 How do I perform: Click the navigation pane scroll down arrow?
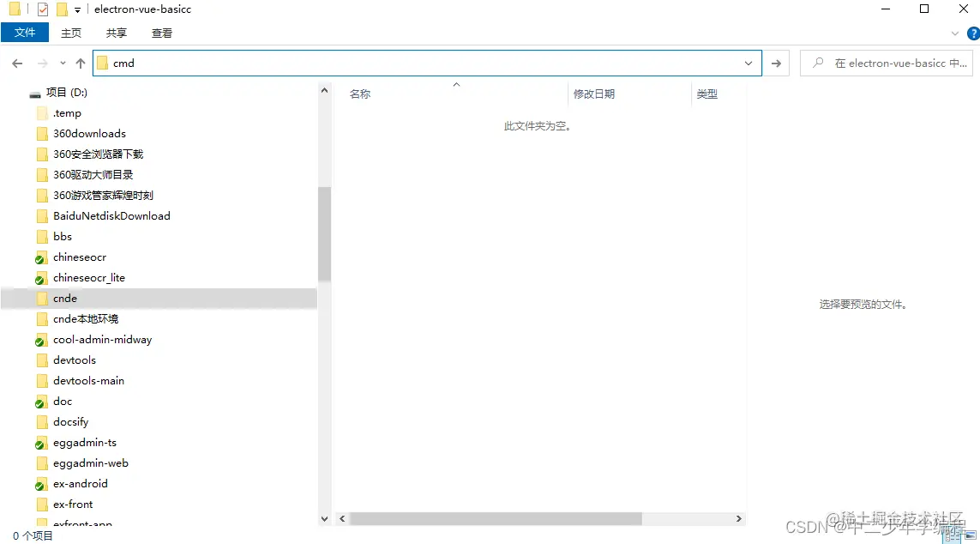click(x=324, y=519)
